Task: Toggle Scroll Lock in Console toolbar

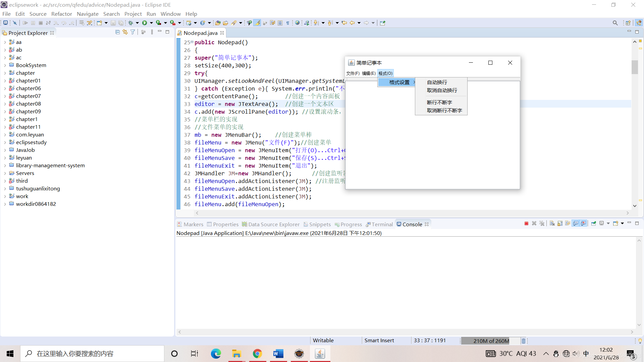Action: (560, 224)
